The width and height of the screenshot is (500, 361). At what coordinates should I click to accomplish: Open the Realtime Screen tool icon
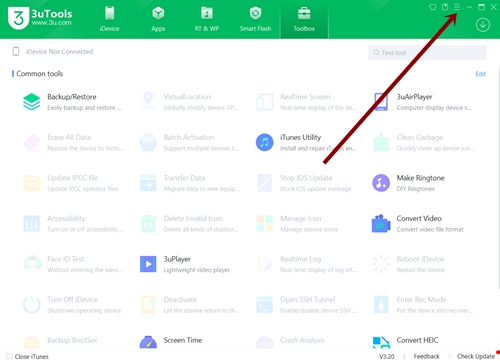pos(264,102)
